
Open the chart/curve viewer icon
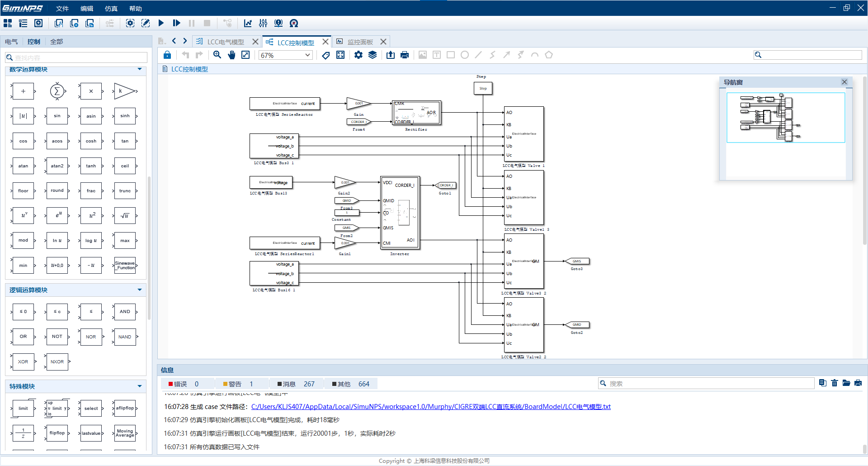pyautogui.click(x=248, y=23)
